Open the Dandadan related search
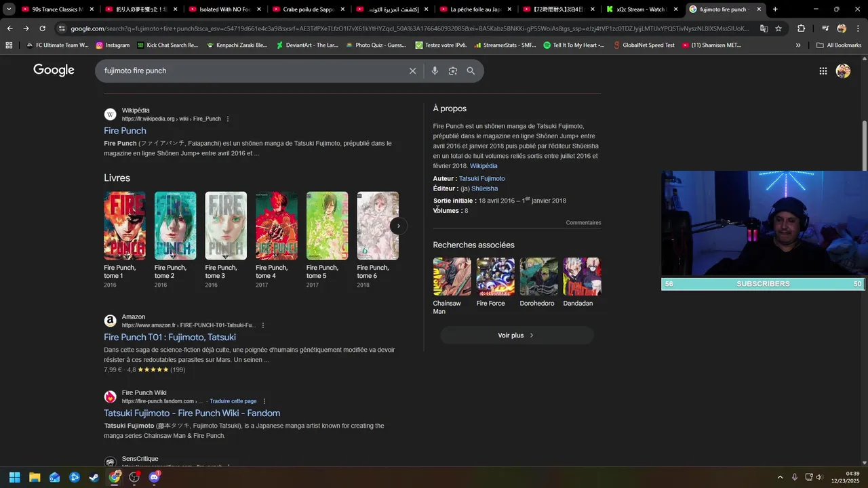The width and height of the screenshot is (868, 488). pyautogui.click(x=582, y=283)
